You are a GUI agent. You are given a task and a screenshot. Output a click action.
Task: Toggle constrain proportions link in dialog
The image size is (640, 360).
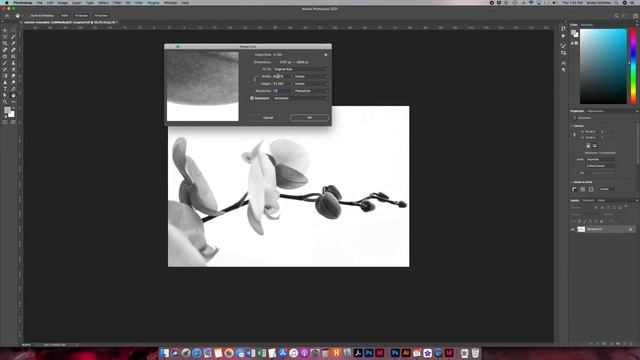(x=254, y=80)
